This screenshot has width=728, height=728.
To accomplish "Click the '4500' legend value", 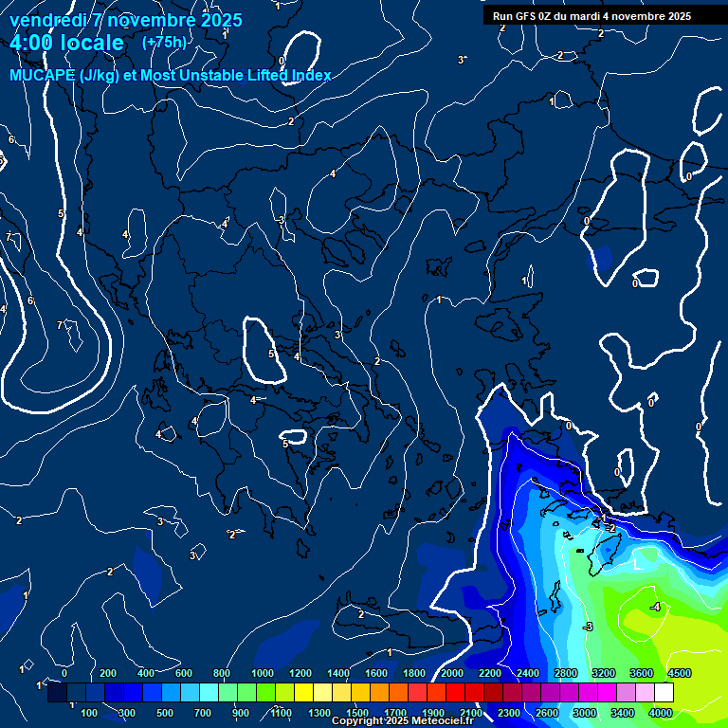I will pos(680,673).
